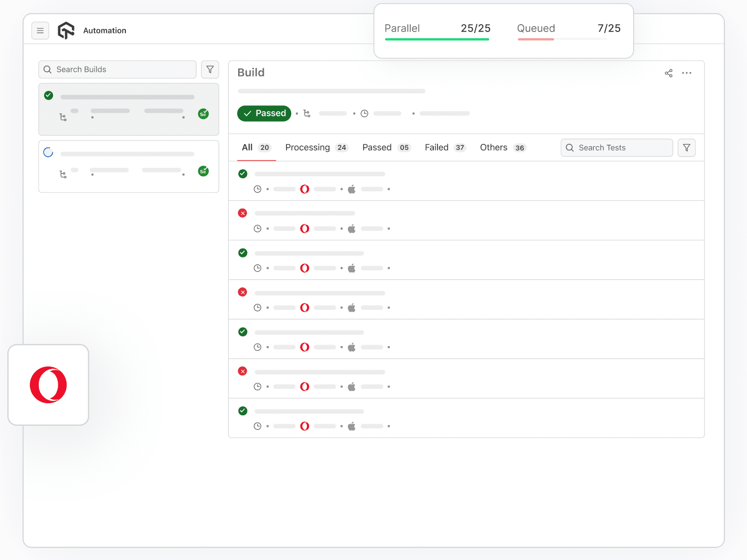Click the magnifier icon in Search Builds

(47, 69)
